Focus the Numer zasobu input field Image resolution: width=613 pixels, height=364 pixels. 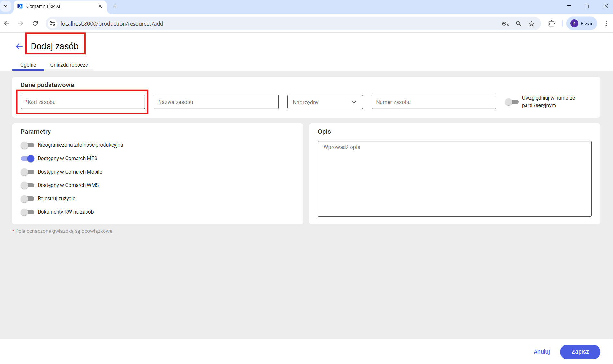[434, 102]
